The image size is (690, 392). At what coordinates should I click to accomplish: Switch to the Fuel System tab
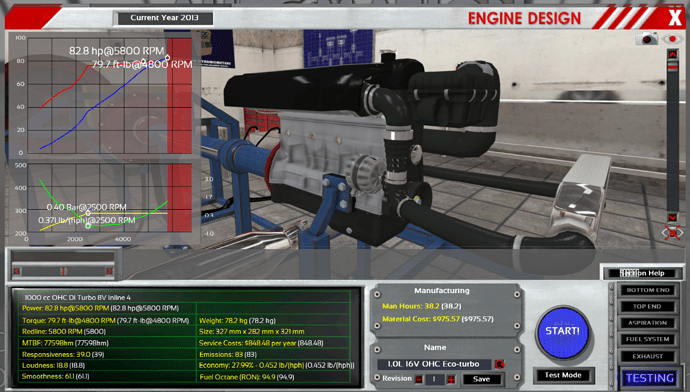pyautogui.click(x=648, y=339)
